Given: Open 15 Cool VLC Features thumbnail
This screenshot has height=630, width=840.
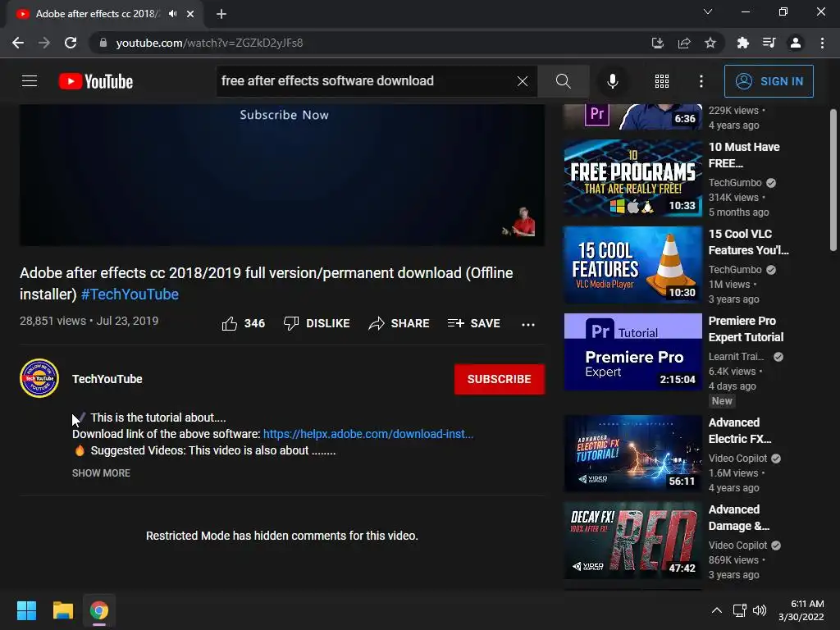Looking at the screenshot, I should pyautogui.click(x=632, y=265).
